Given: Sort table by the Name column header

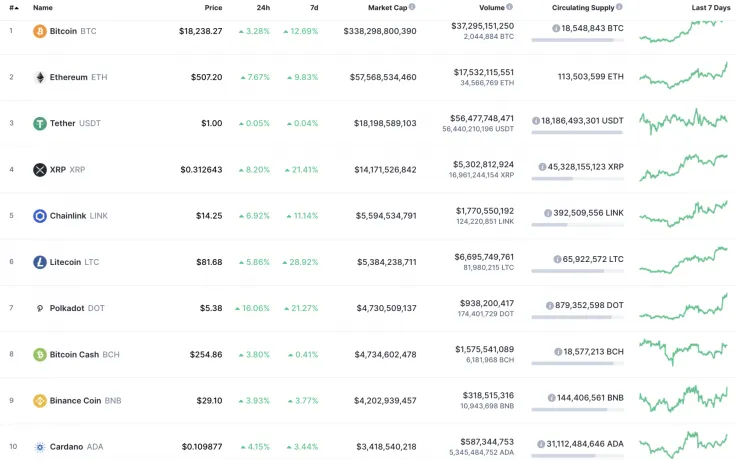Looking at the screenshot, I should [x=43, y=8].
